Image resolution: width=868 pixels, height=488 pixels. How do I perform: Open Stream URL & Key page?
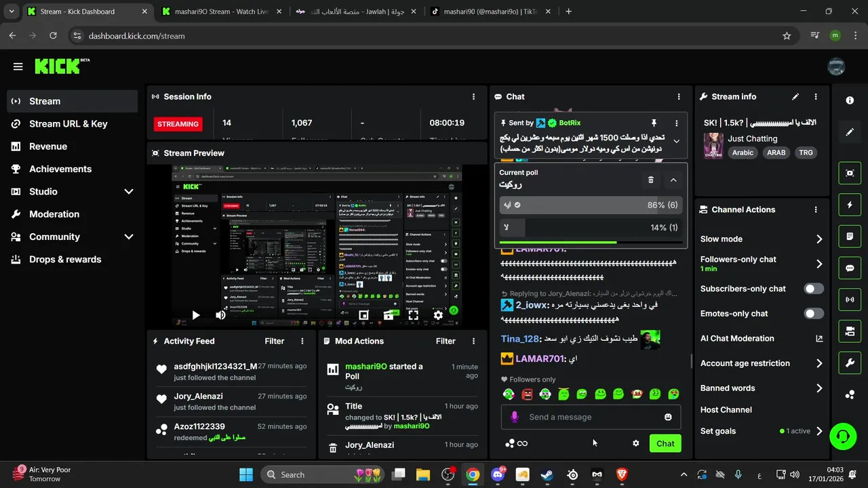tap(72, 124)
